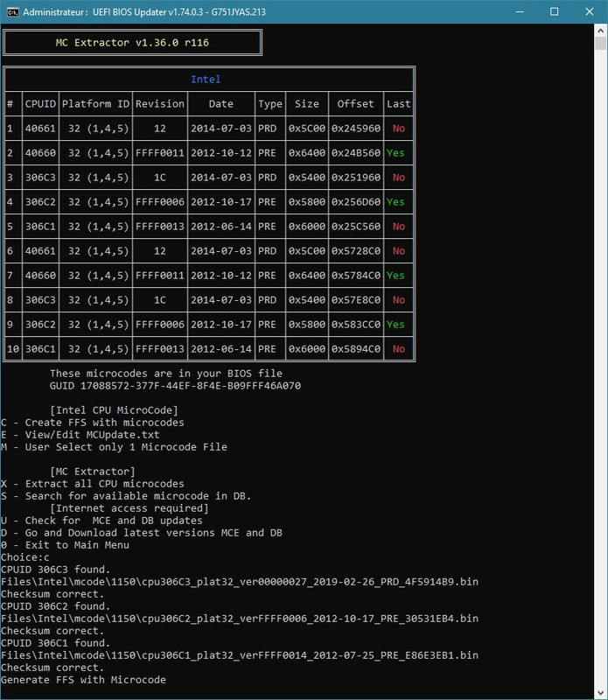
Task: Click the 'Choice:c' prompt line
Action: click(25, 557)
